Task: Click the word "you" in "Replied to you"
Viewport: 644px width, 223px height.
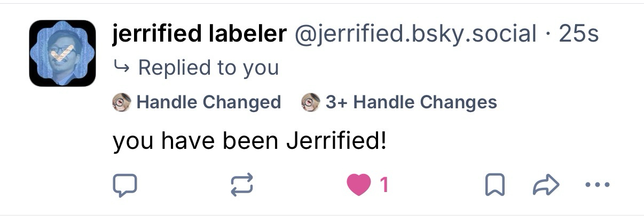Action: coord(261,68)
